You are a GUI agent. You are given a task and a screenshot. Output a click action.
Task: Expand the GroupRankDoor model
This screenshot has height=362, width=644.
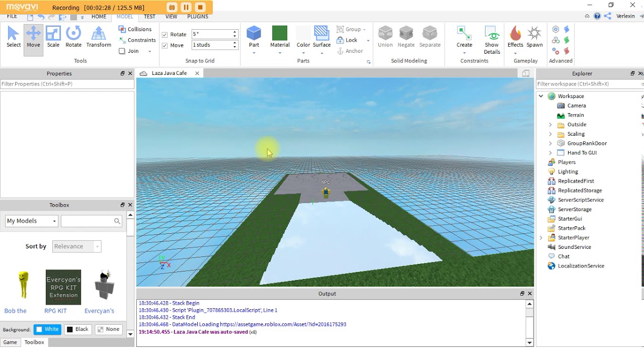click(550, 143)
